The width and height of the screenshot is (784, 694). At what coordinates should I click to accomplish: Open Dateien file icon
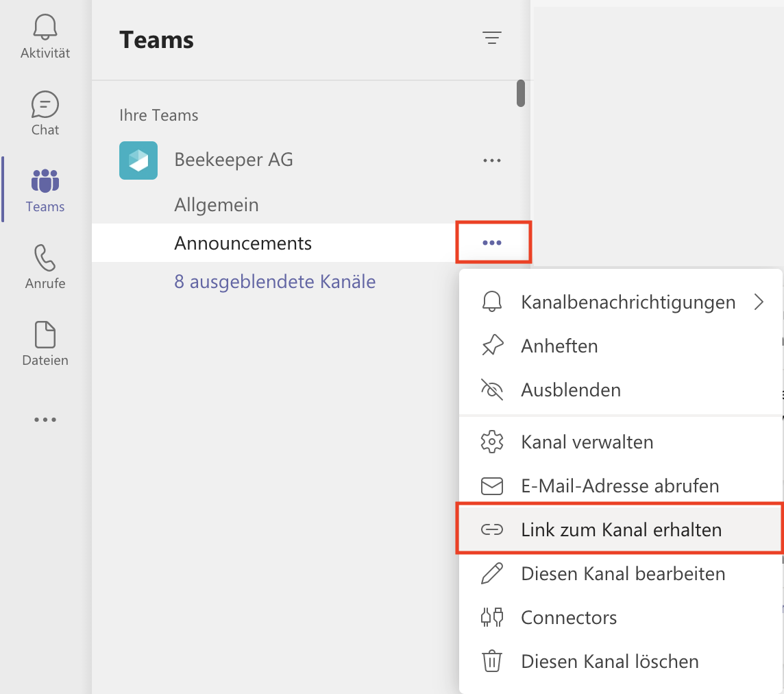45,334
